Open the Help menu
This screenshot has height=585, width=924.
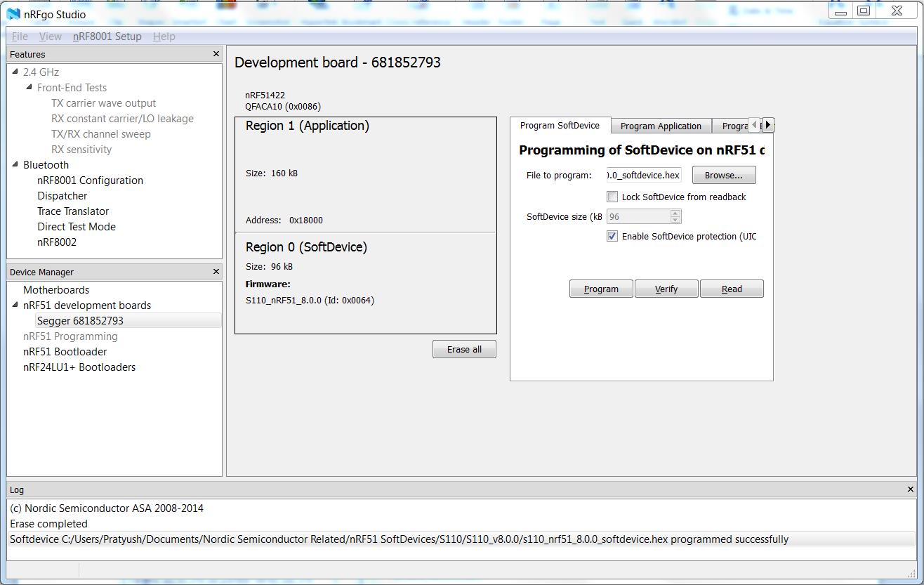pyautogui.click(x=164, y=37)
